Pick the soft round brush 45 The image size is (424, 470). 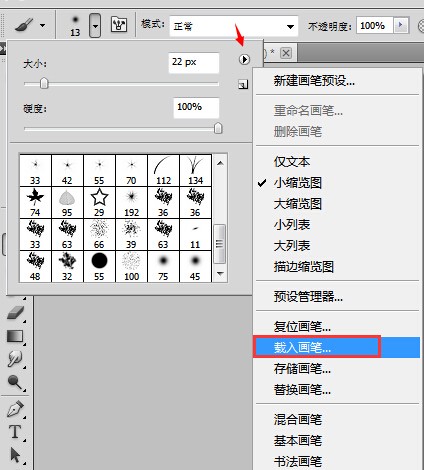(x=195, y=266)
